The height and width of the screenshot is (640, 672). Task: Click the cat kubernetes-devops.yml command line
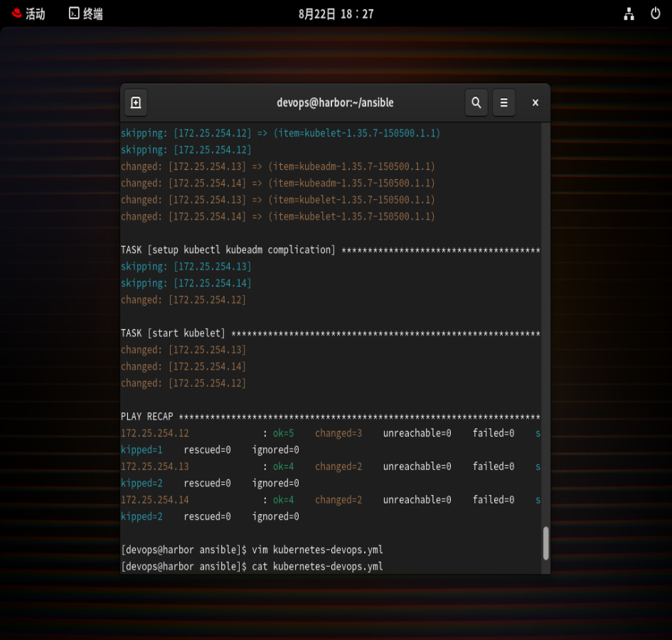pos(252,567)
